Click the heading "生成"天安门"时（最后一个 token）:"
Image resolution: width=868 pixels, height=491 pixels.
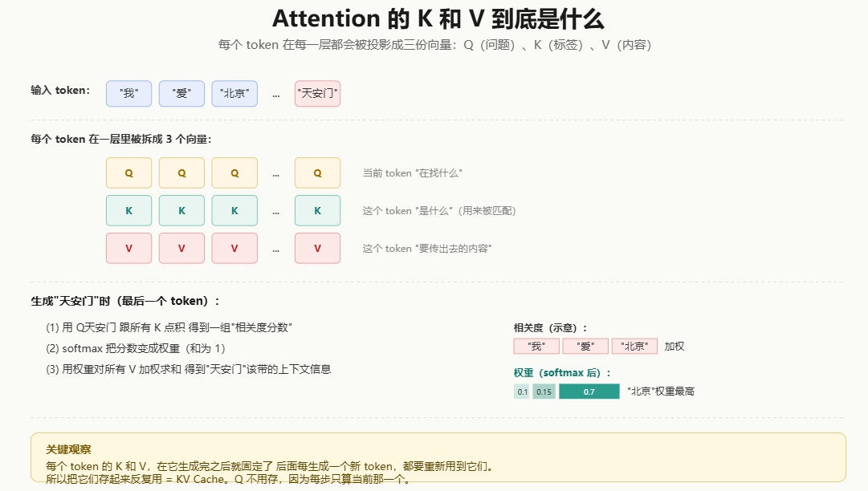[125, 302]
